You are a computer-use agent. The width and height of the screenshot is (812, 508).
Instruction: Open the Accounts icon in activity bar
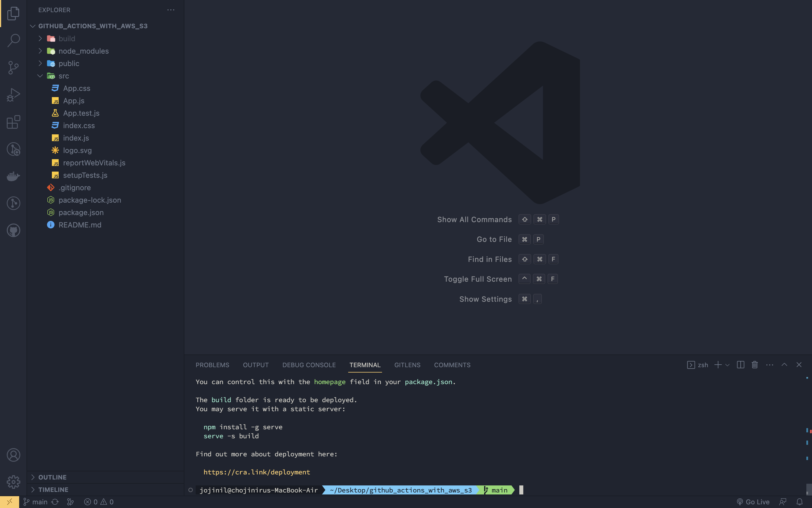14,455
